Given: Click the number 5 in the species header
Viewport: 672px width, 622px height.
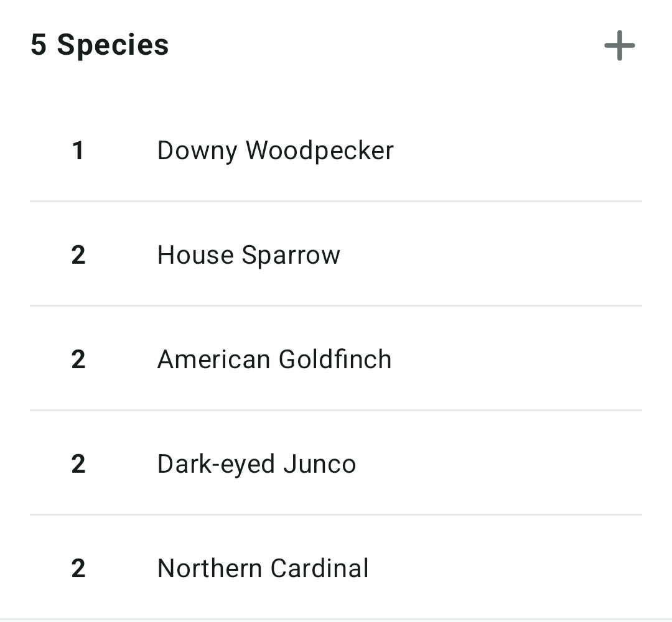Looking at the screenshot, I should click(x=38, y=45).
